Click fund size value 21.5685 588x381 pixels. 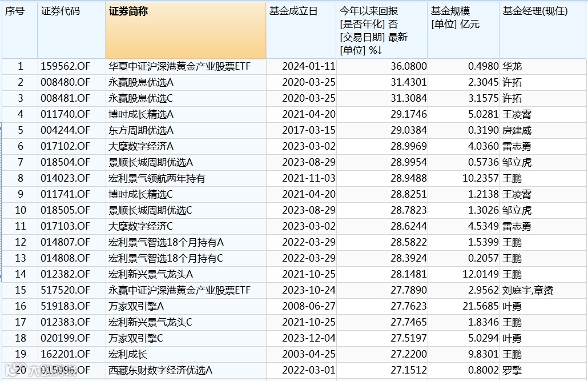480,306
